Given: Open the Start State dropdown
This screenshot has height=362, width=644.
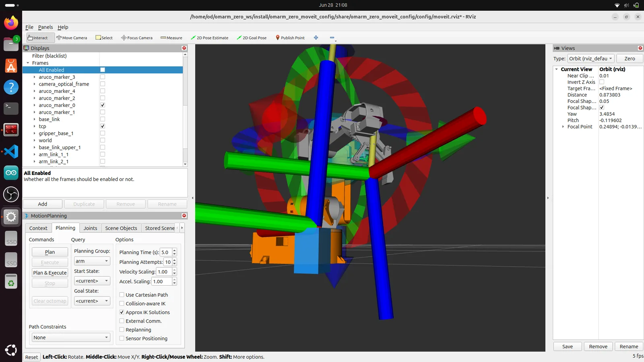Looking at the screenshot, I should pos(92,281).
